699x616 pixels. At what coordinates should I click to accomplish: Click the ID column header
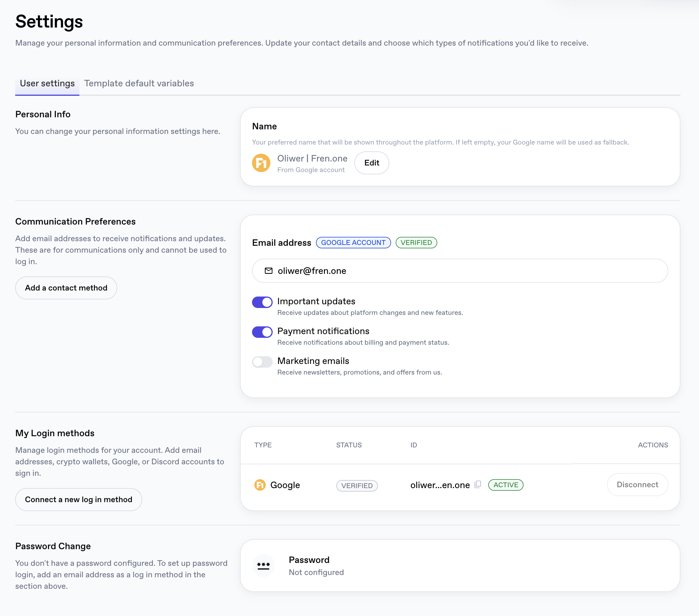click(x=413, y=445)
